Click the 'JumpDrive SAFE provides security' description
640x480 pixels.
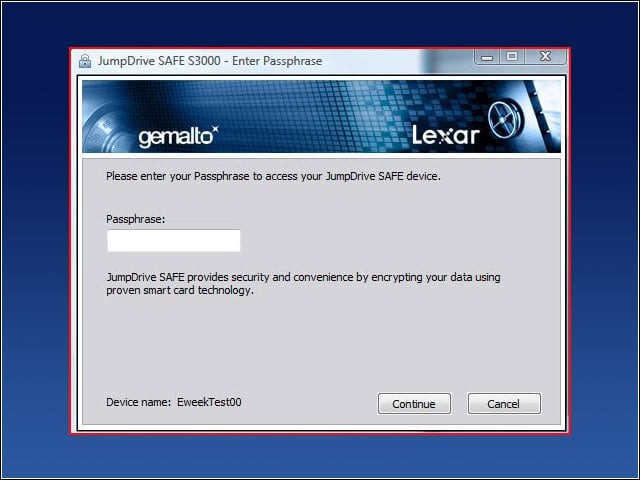pyautogui.click(x=303, y=284)
